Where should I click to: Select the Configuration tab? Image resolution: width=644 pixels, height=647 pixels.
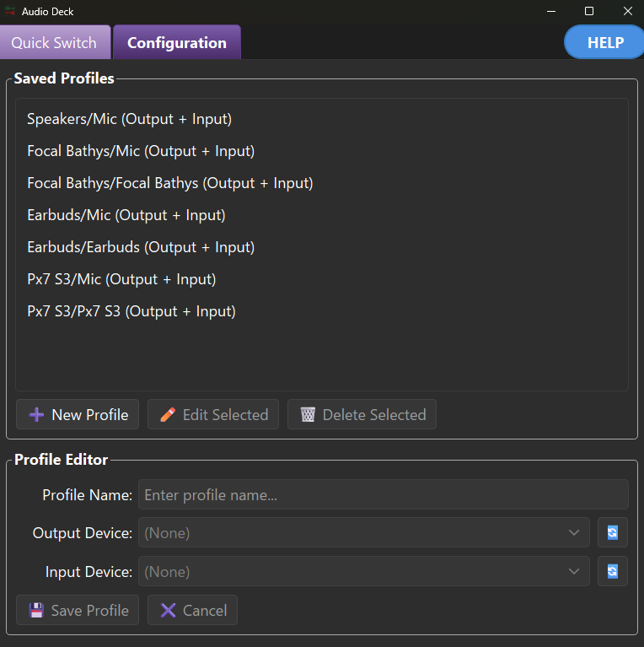pyautogui.click(x=177, y=42)
